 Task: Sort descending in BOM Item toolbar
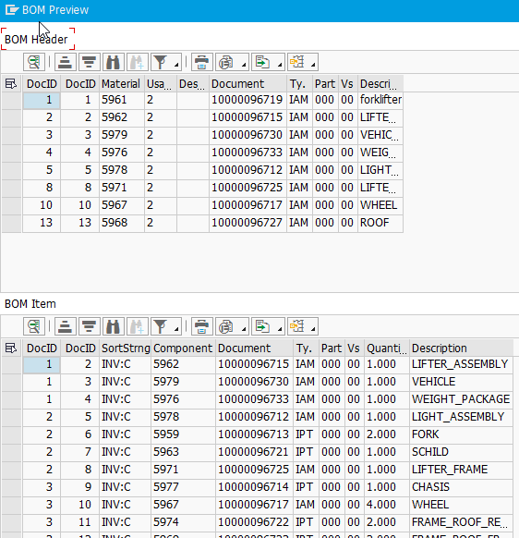89,326
